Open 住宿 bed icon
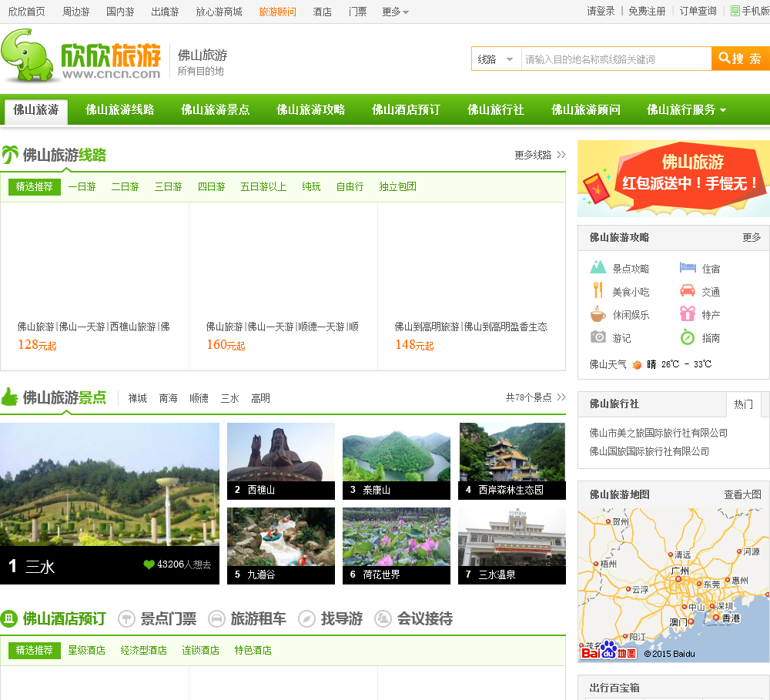 [x=688, y=268]
